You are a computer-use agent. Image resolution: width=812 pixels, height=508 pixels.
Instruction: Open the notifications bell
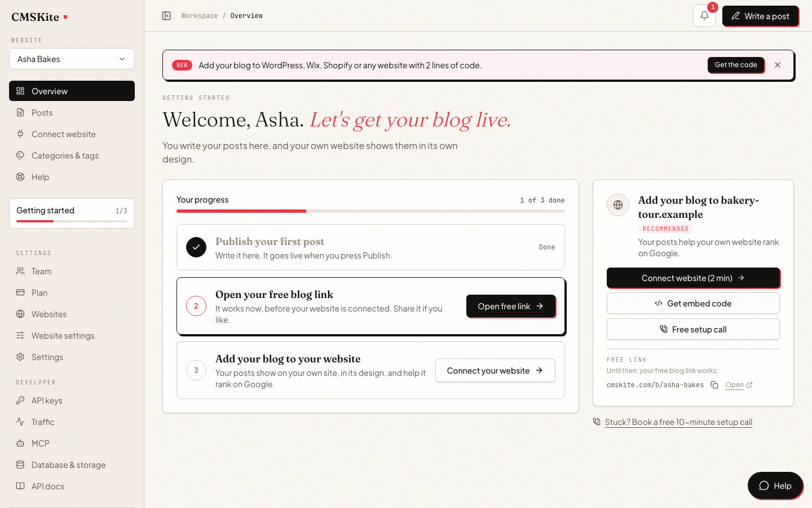704,16
